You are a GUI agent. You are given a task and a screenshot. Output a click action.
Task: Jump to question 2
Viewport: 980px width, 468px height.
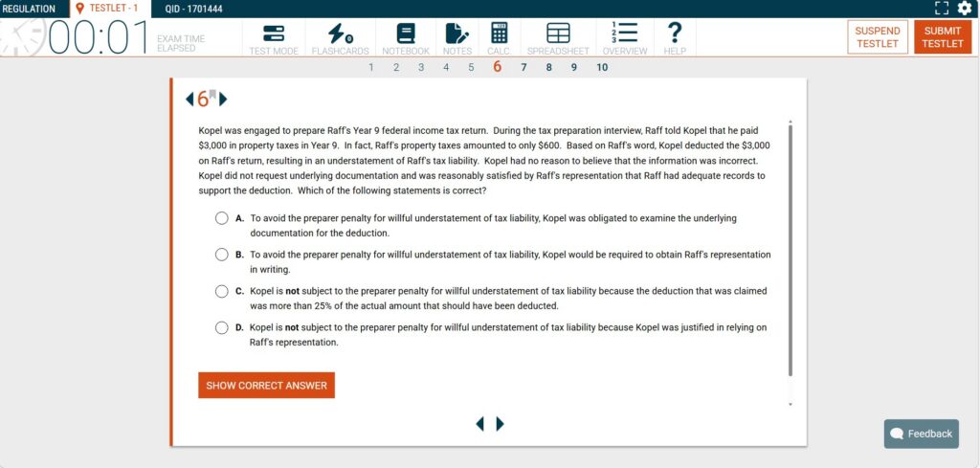396,68
